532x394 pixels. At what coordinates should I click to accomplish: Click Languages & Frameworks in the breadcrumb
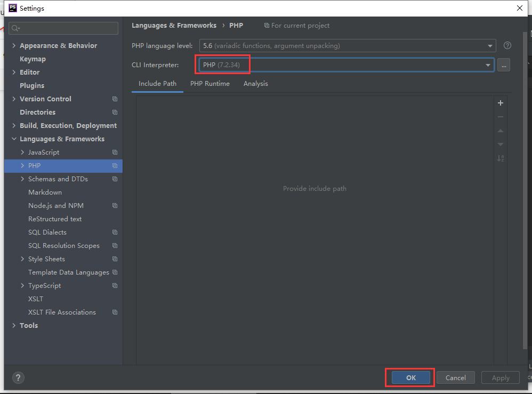(x=174, y=26)
